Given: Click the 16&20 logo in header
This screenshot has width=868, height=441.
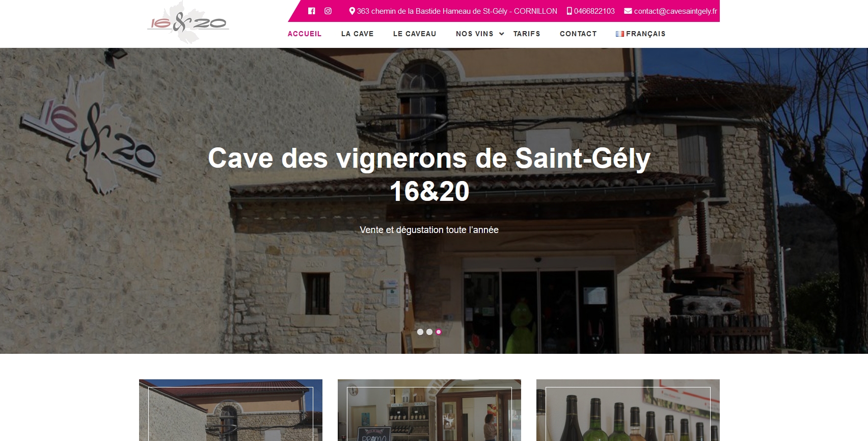Looking at the screenshot, I should 188,22.
